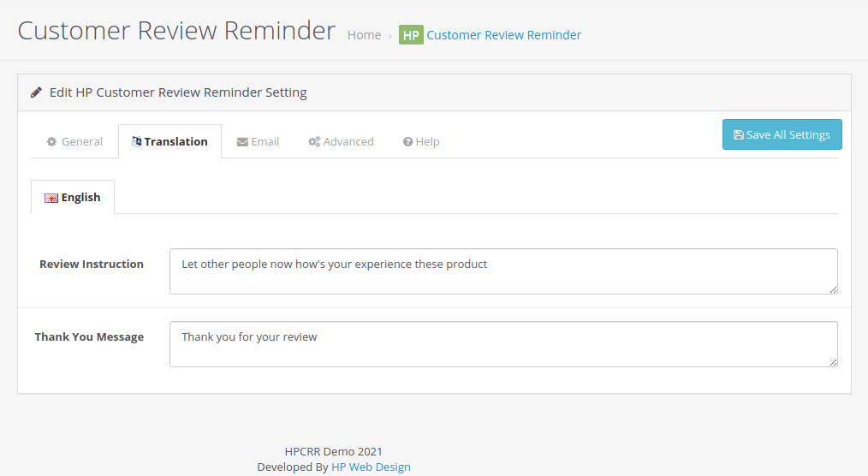The height and width of the screenshot is (476, 868).
Task: Click the Edit HP Customer Review Reminder Setting heading
Action: pos(178,92)
